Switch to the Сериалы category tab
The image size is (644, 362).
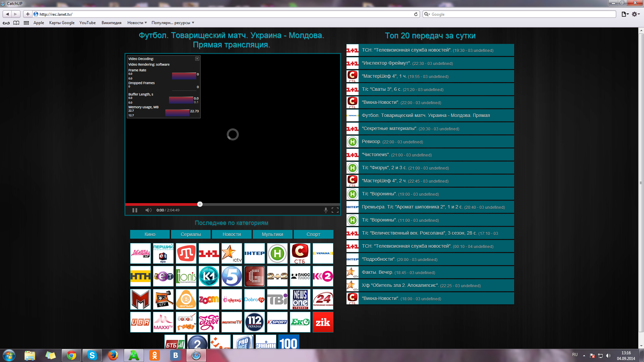(x=191, y=234)
